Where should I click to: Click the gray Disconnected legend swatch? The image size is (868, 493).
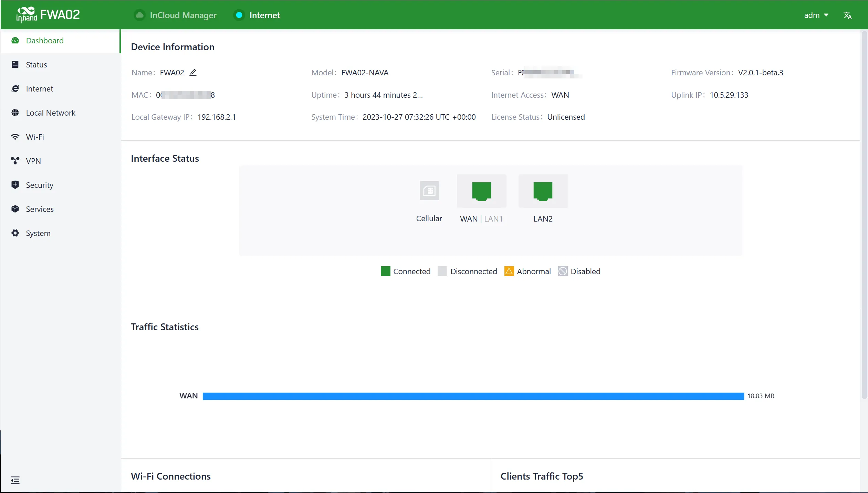442,271
